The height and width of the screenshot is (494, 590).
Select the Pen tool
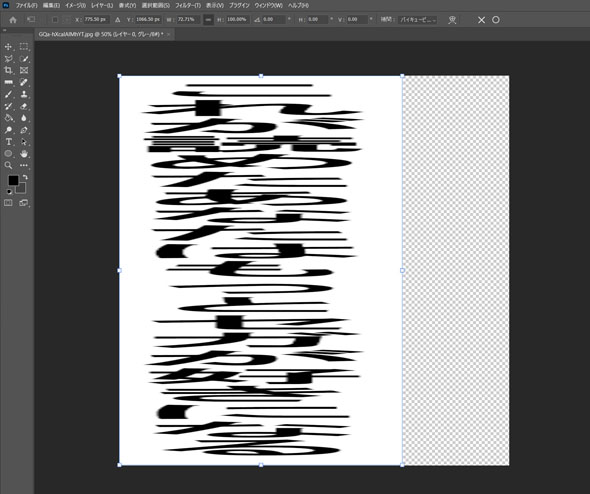pyautogui.click(x=24, y=130)
